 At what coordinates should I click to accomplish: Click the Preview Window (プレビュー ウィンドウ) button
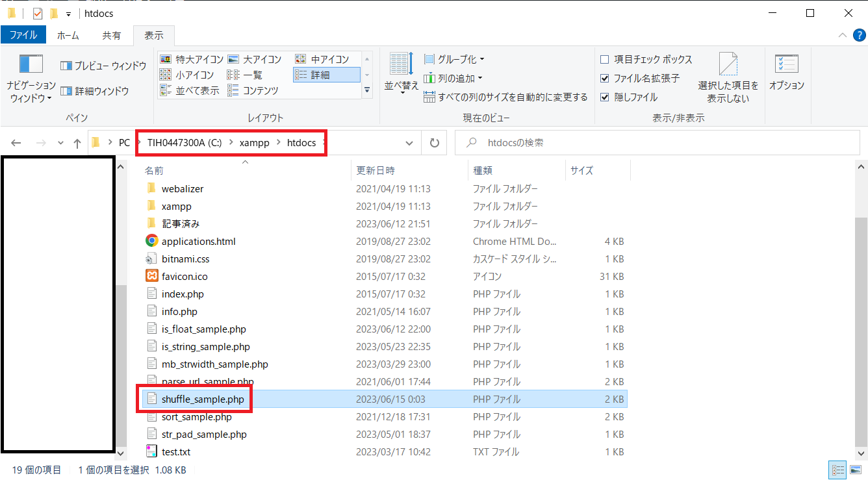[x=103, y=66]
